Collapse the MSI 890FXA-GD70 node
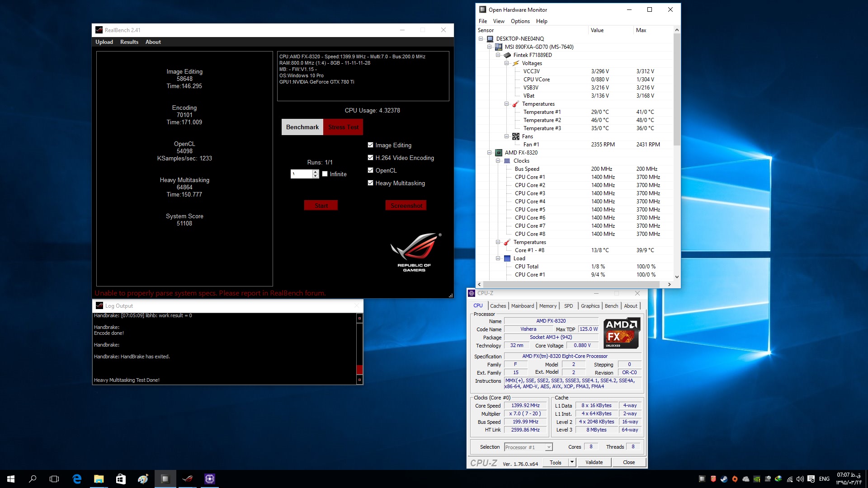 point(490,47)
